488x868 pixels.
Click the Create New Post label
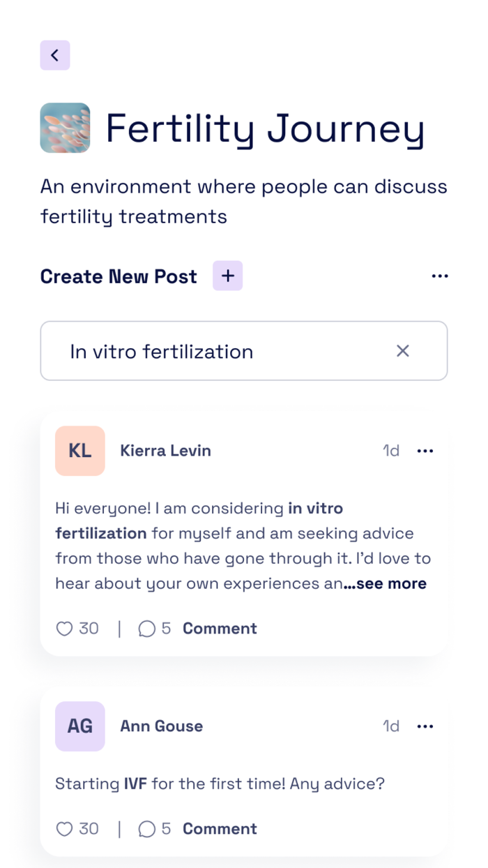coord(119,277)
